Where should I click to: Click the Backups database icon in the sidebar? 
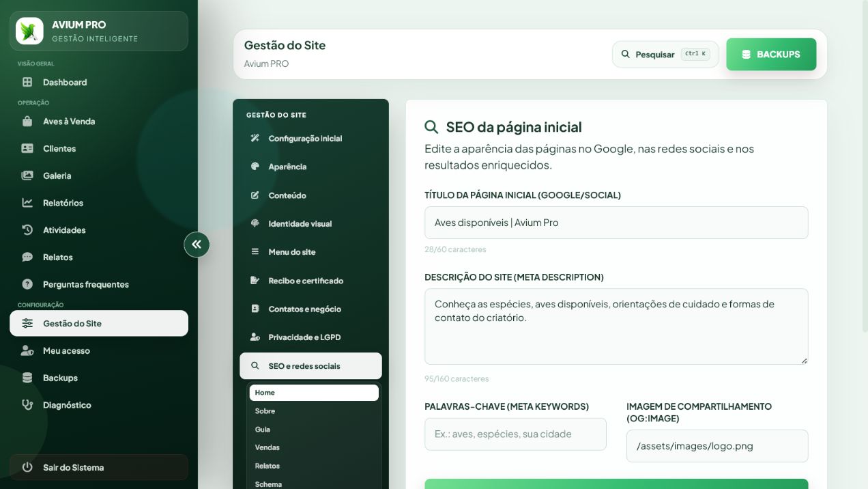(27, 378)
